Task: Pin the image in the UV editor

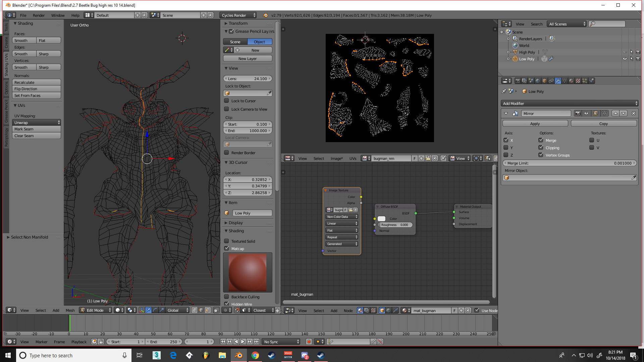Action: [x=443, y=159]
